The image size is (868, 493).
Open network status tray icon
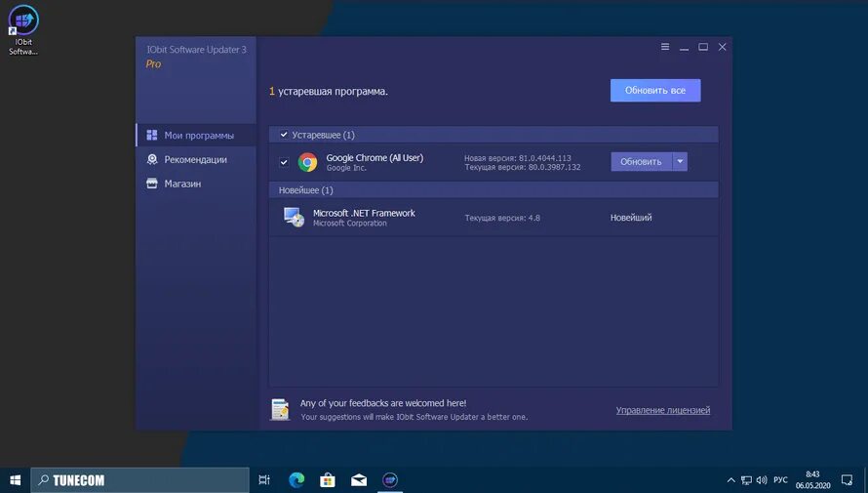point(746,479)
